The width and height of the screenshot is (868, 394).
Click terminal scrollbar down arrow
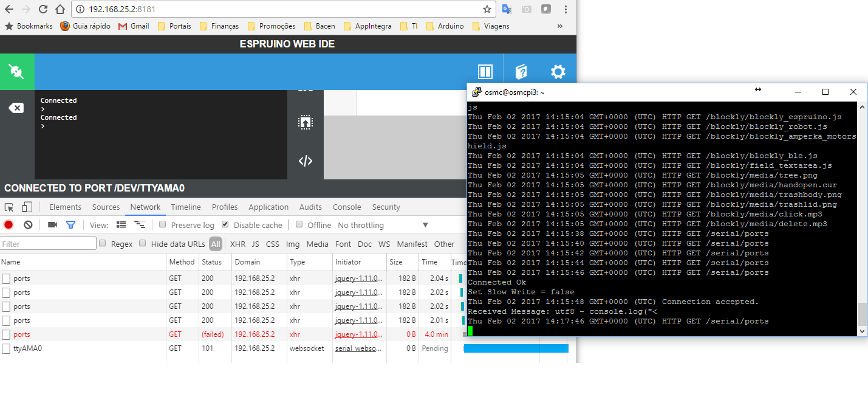pos(862,331)
